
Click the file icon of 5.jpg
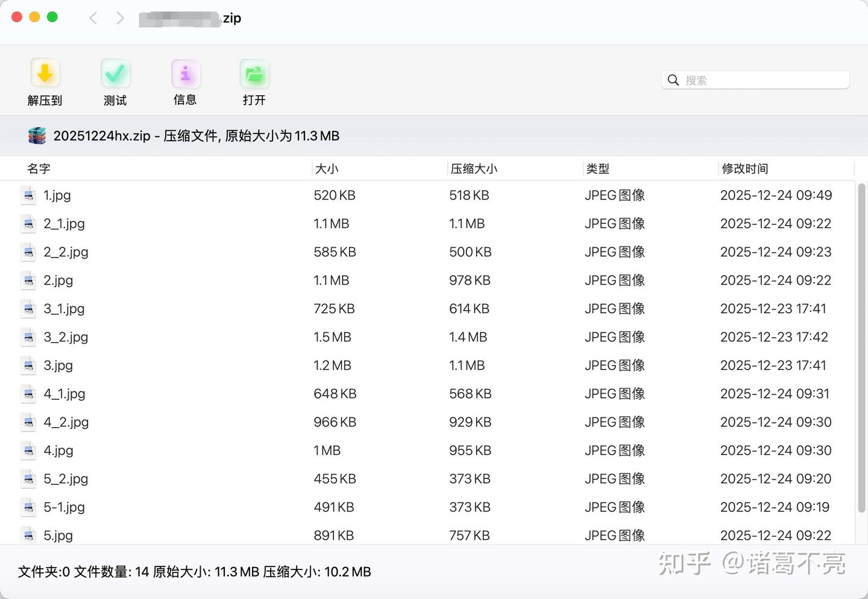[28, 535]
